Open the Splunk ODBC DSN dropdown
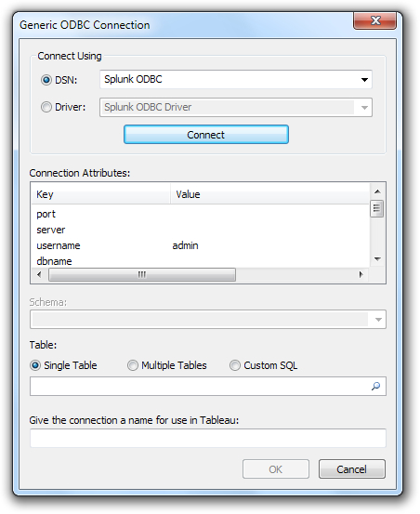Viewport: 420px width, 514px height. tap(236, 79)
